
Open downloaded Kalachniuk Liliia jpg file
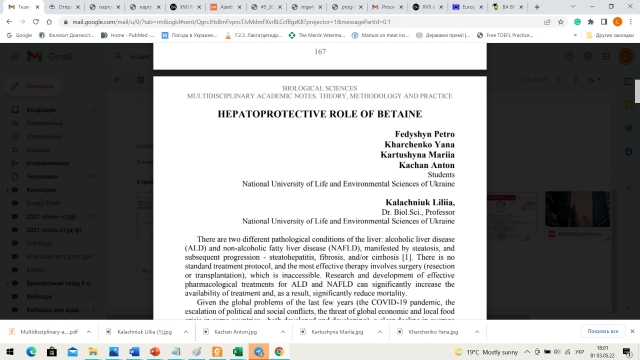coord(140,332)
